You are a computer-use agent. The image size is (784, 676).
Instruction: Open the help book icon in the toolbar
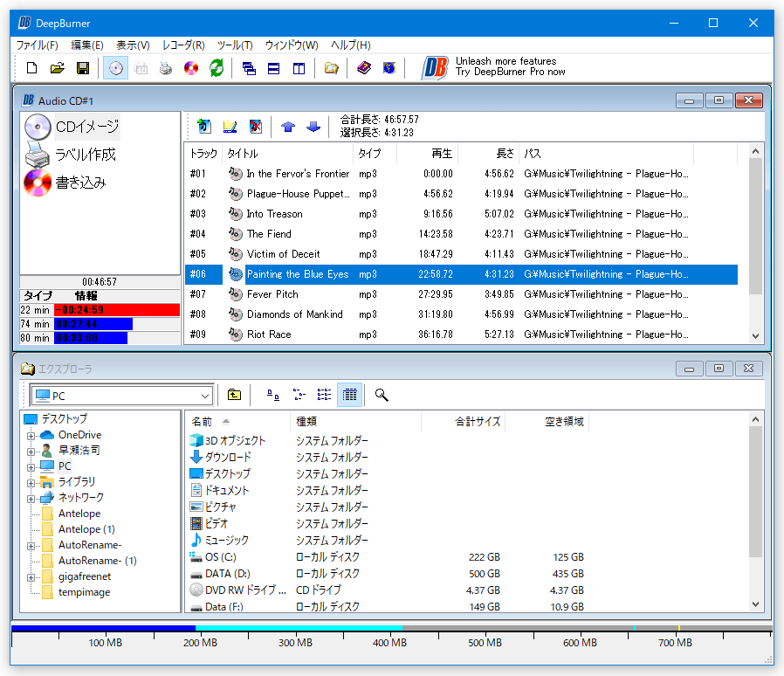pos(364,68)
